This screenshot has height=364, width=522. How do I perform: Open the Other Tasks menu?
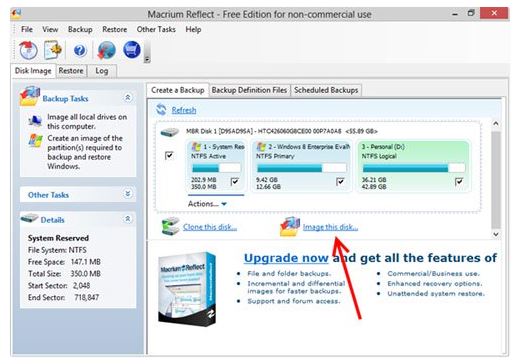pos(156,29)
